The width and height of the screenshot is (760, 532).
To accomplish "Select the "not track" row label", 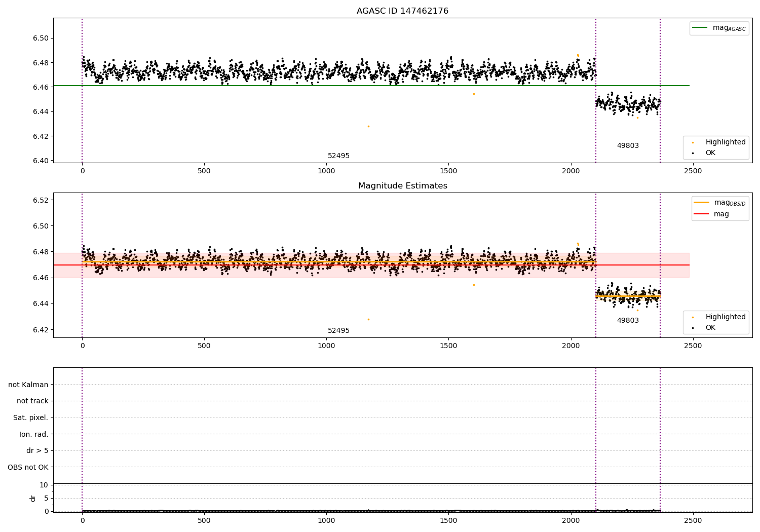I will point(32,401).
